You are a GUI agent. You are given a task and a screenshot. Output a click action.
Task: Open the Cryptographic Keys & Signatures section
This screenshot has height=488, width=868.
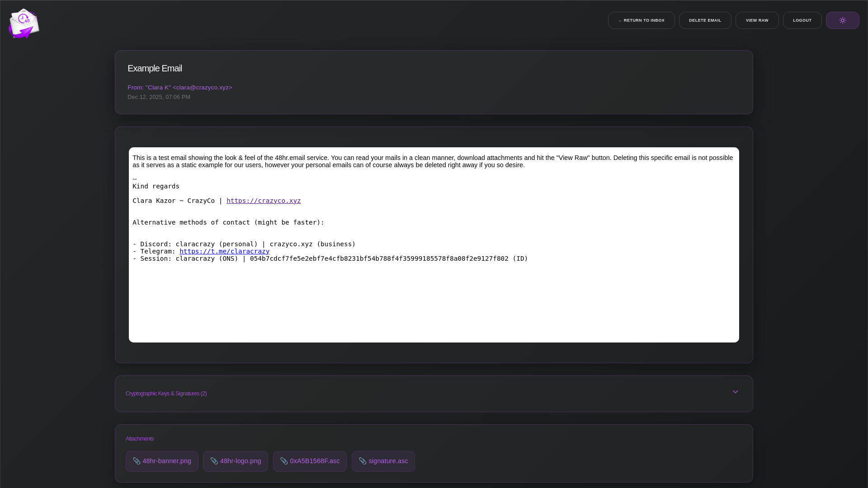click(x=166, y=394)
